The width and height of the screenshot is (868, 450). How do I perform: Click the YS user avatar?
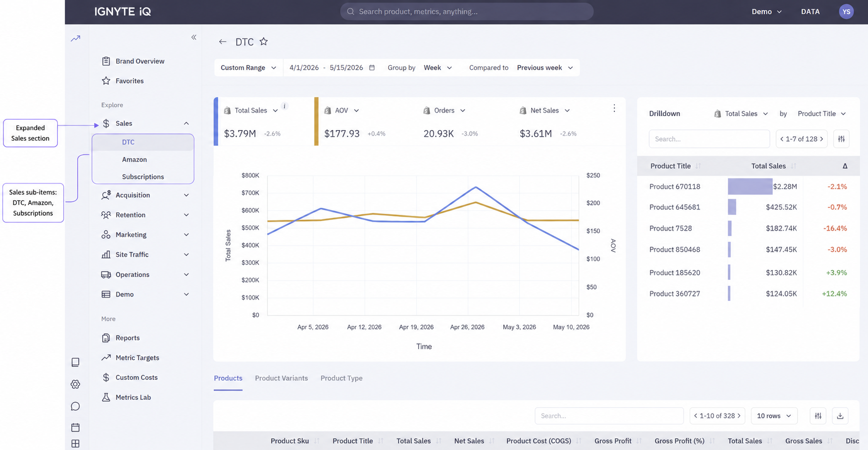click(x=846, y=11)
